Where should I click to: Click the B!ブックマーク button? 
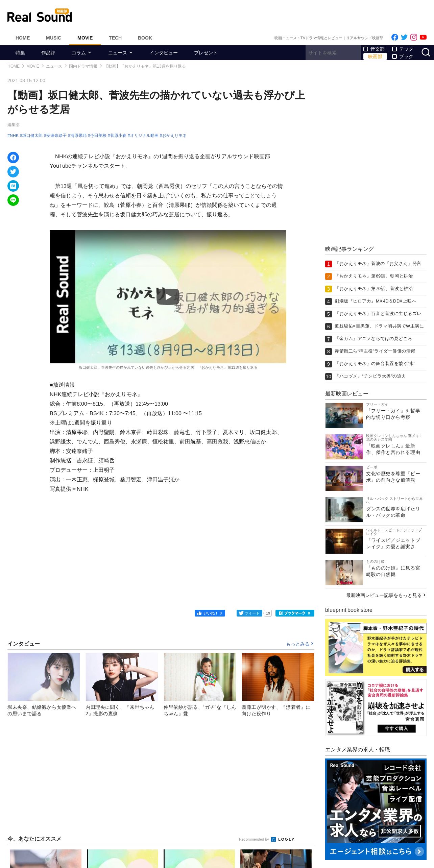295,613
